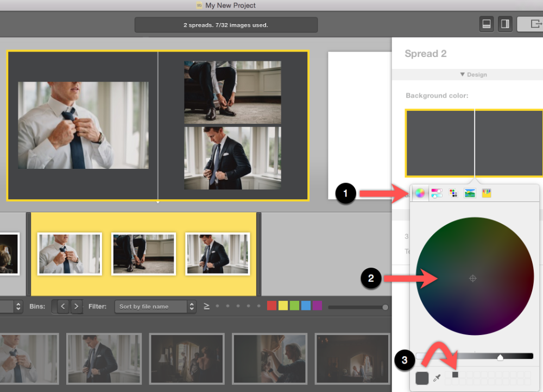The image size is (543, 392).
Task: Go to the next bin
Action: pos(76,306)
